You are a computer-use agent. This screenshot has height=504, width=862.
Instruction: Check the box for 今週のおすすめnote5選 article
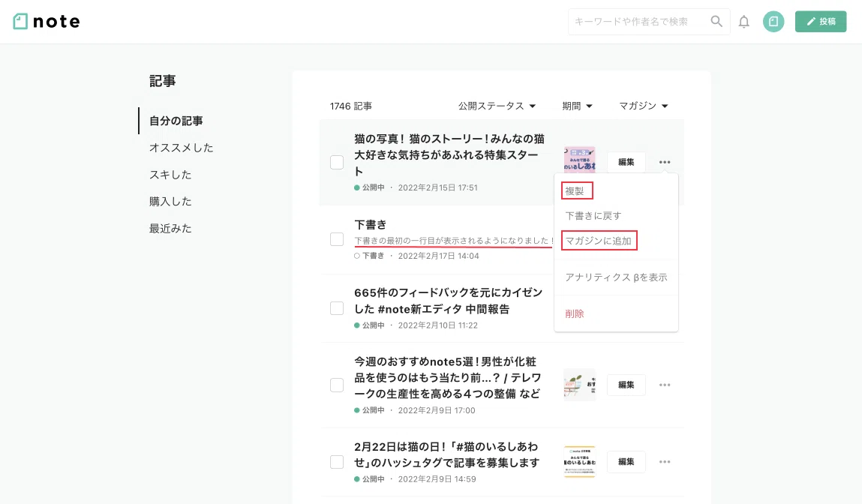click(337, 385)
